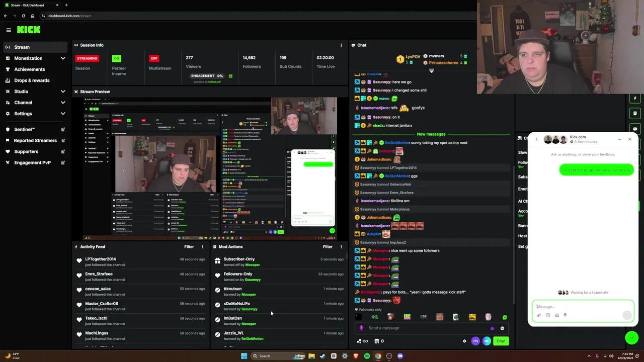Open Session Info three-dot menu
The width and height of the screenshot is (644, 362).
(341, 45)
